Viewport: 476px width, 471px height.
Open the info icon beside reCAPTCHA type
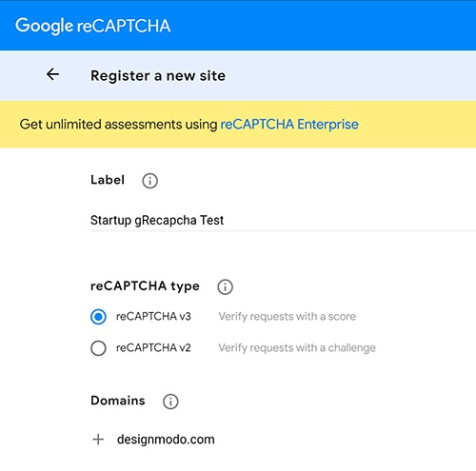coord(225,286)
